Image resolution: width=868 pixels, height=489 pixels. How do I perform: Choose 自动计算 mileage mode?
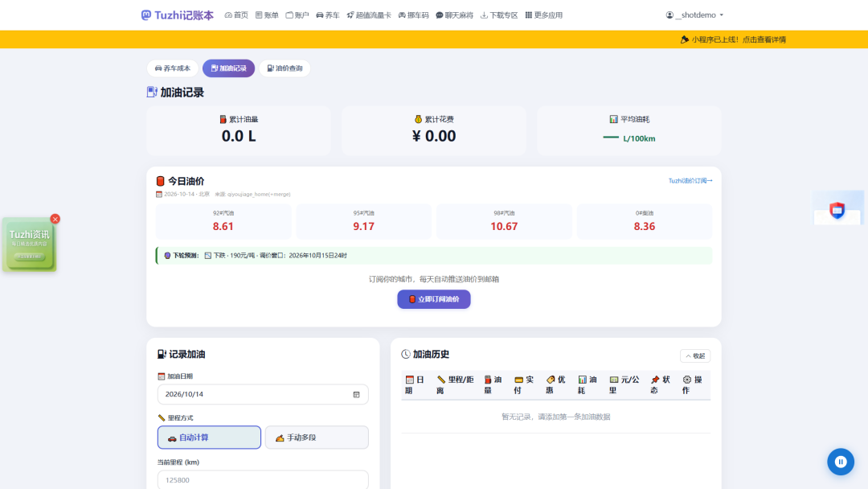[209, 438]
